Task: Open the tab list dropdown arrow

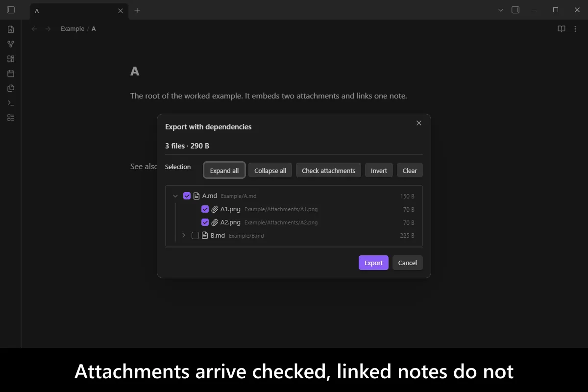Action: (501, 10)
